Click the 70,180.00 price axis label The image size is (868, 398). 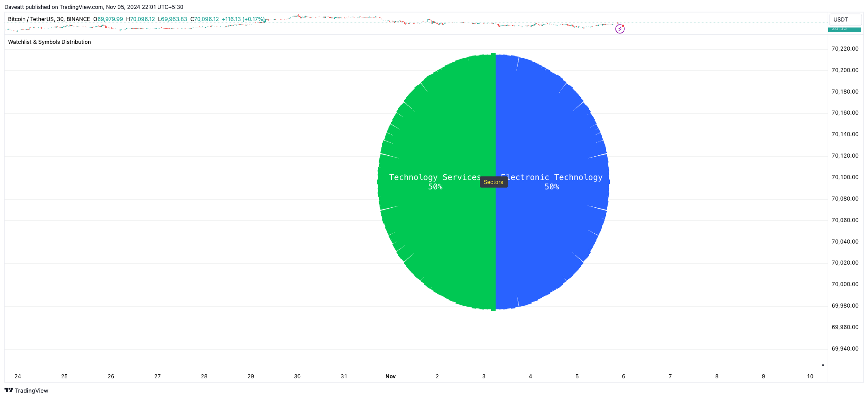845,92
